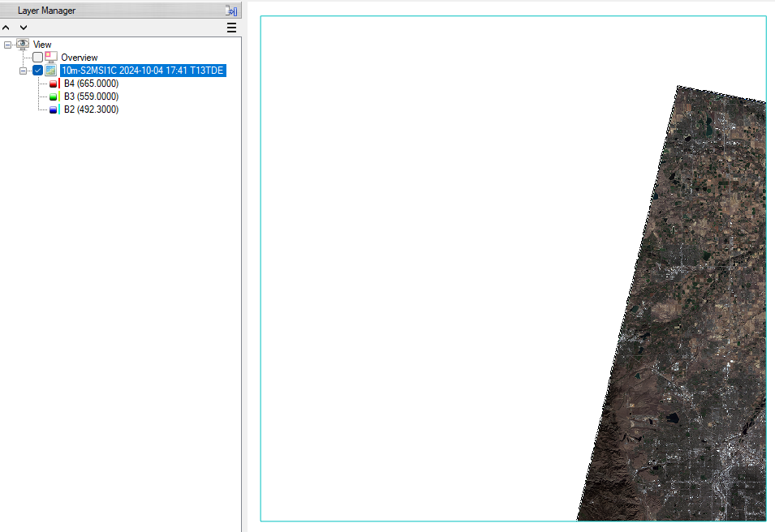
Task: Collapse the 10m-S2MSI1C layer bands
Action: point(24,71)
